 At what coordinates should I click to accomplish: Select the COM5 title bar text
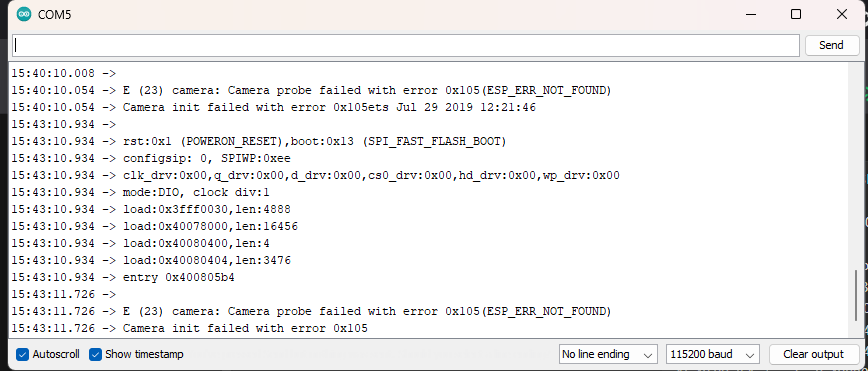[54, 15]
